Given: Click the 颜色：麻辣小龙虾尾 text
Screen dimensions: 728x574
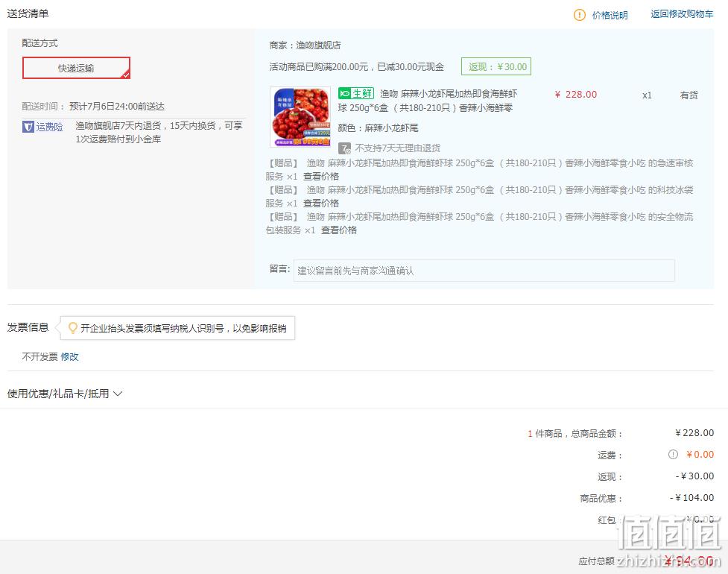Looking at the screenshot, I should click(378, 127).
